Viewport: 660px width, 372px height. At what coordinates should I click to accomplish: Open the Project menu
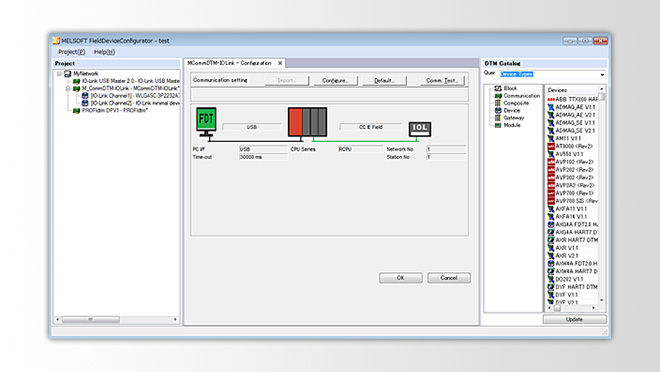click(71, 52)
